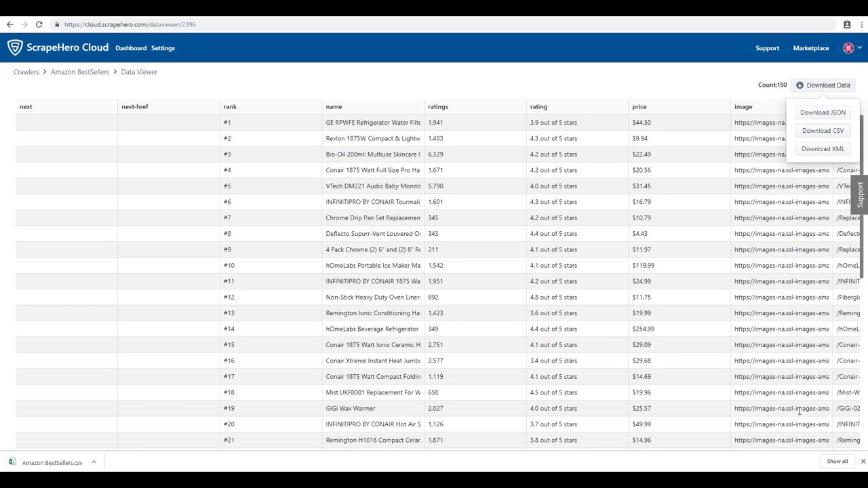Click the Count:150 label
This screenshot has height=488, width=868.
pos(772,85)
